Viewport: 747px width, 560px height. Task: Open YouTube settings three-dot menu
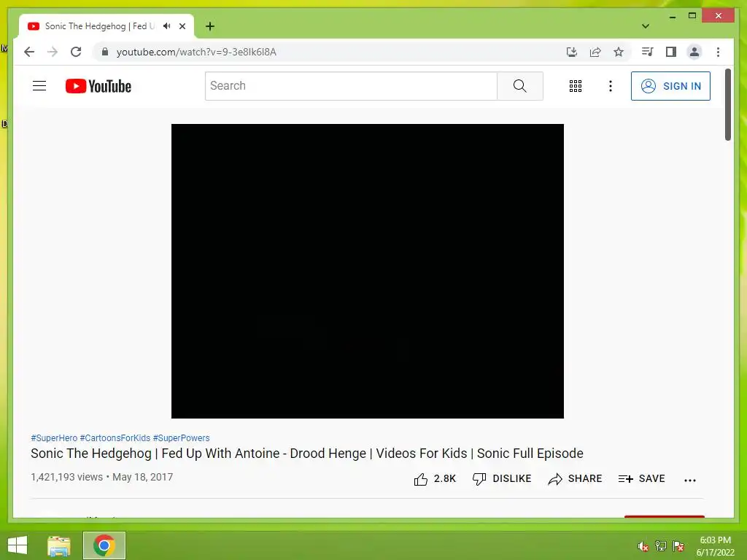611,86
